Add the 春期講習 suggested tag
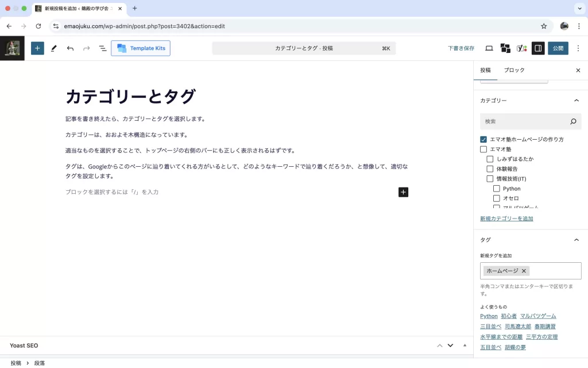This screenshot has width=588, height=368. (x=545, y=327)
